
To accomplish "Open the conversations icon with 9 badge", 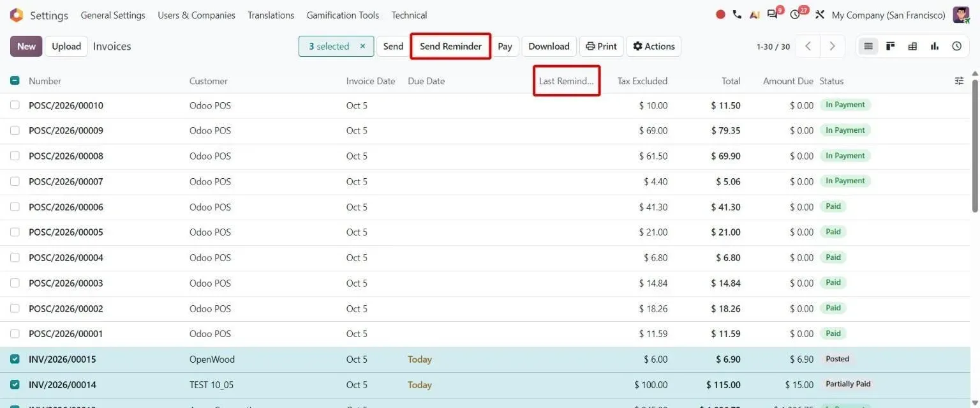I will click(774, 14).
